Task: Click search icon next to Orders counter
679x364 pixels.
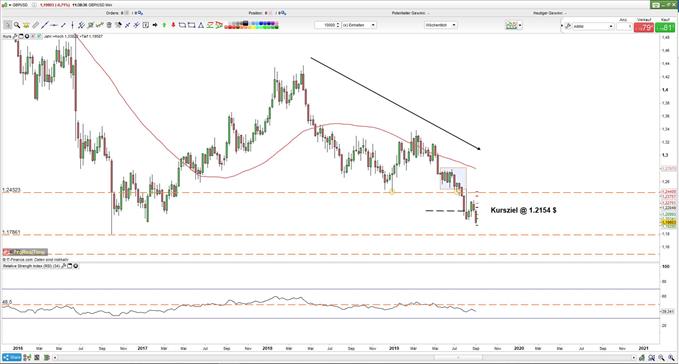Action: 141,13
